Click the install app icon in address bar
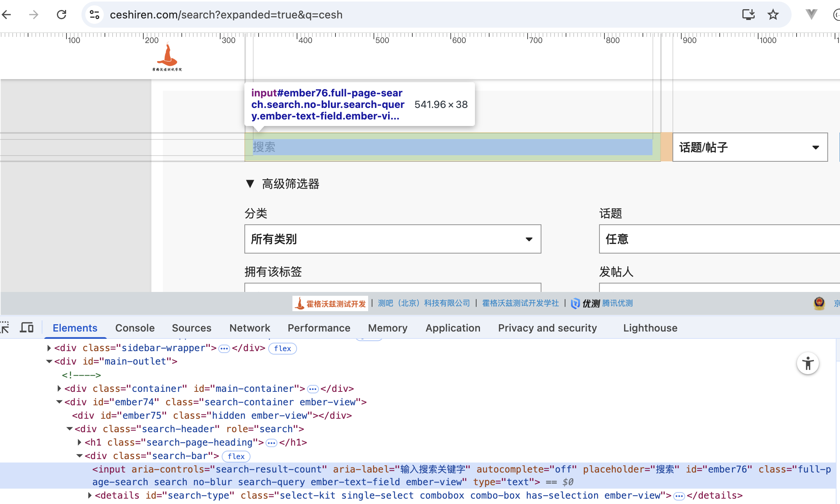This screenshot has width=840, height=504. pos(748,15)
